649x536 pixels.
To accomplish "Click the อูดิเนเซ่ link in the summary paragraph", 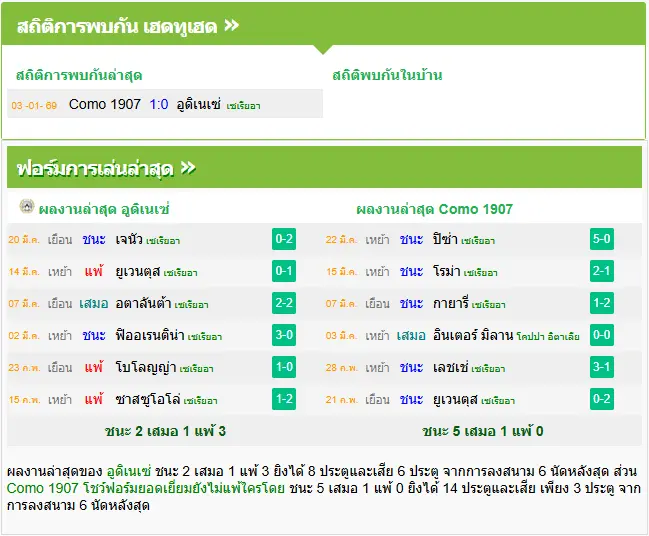I will (x=129, y=471).
